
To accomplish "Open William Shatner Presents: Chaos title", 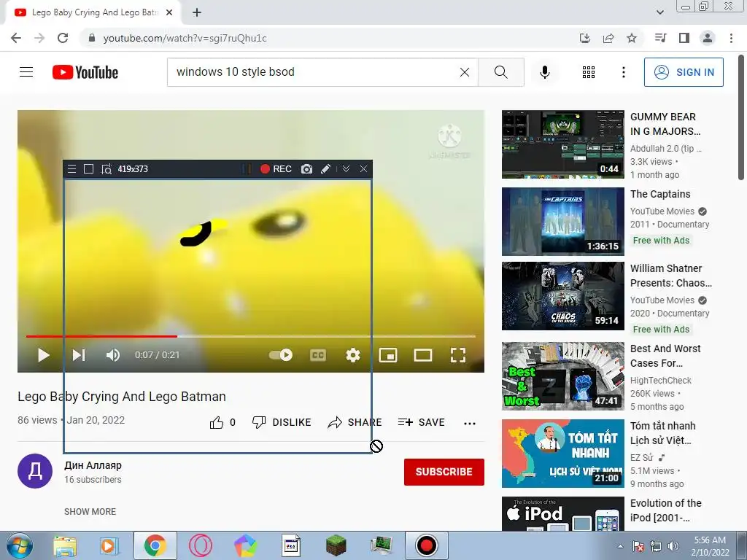I will click(671, 276).
